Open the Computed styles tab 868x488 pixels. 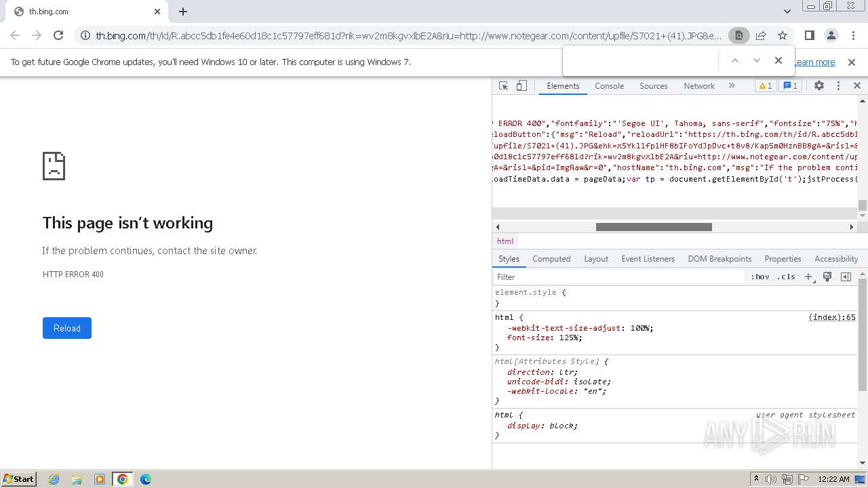coord(551,259)
